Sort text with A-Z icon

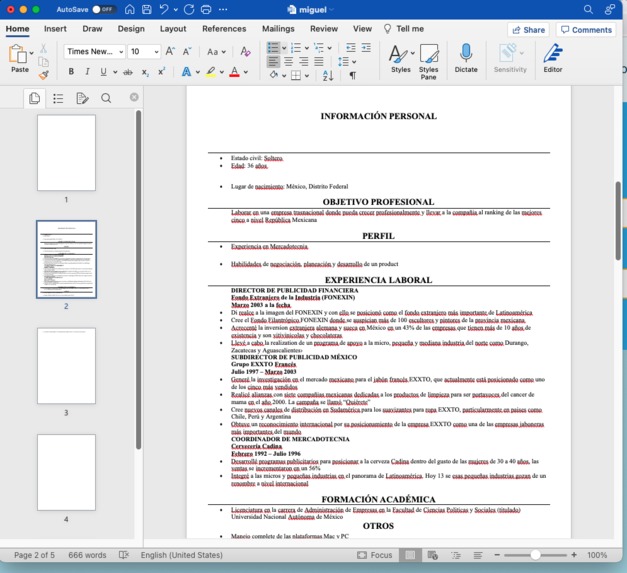click(328, 75)
